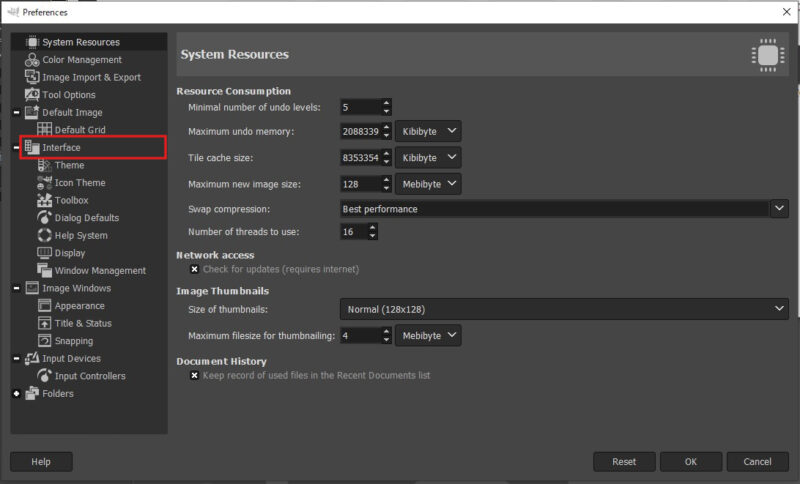Click the Cancel button
Screen dimensions: 800x484
click(x=758, y=462)
